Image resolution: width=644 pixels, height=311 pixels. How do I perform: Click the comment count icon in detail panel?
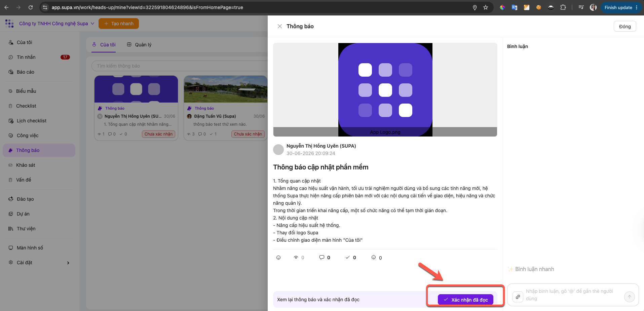click(x=322, y=258)
